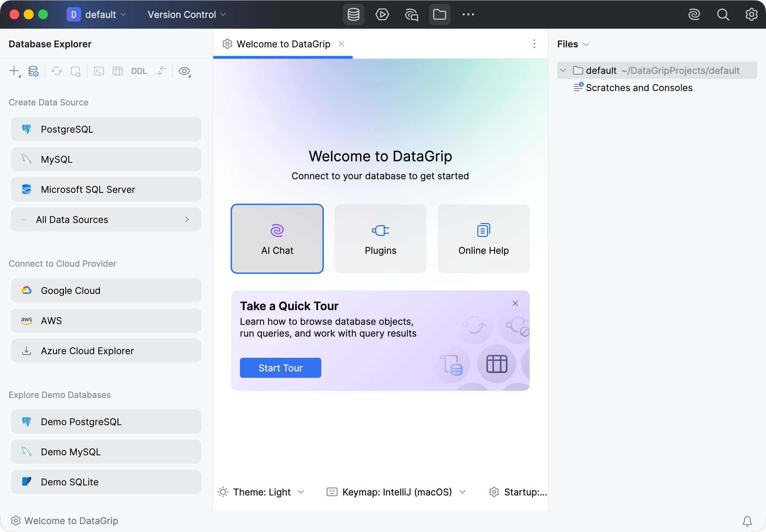
Task: Toggle the eye view options icon
Action: click(185, 71)
